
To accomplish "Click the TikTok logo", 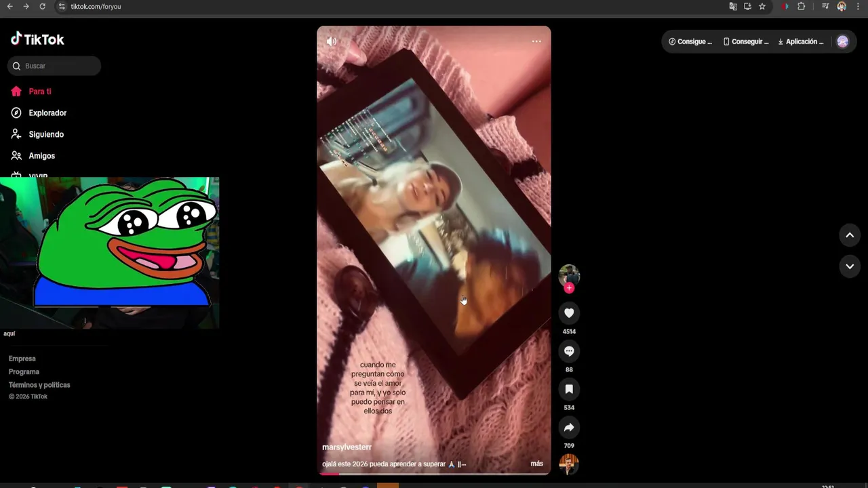I will 37,39.
